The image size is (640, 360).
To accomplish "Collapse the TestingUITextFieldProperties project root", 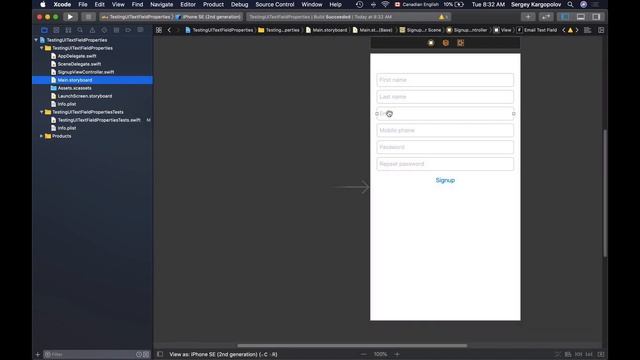I will pos(36,40).
